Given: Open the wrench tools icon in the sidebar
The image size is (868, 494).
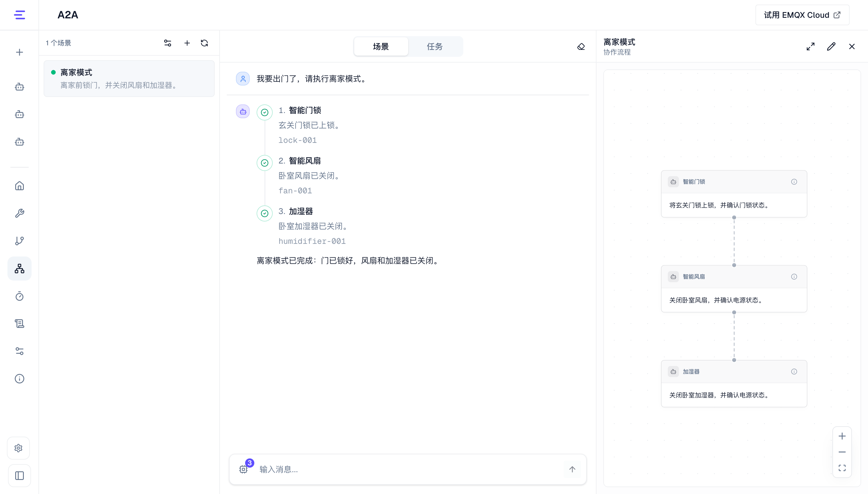Looking at the screenshot, I should 19,213.
